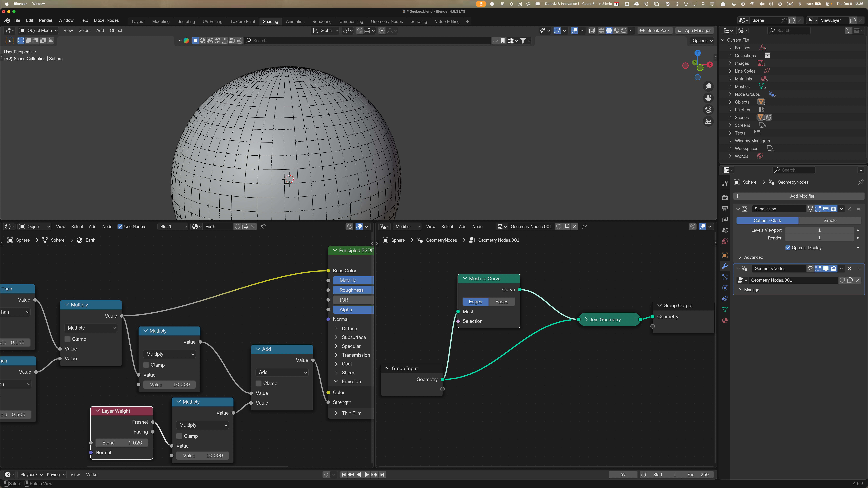868x488 pixels.
Task: Remove the Subdivision modifier with its X button
Action: 850,209
